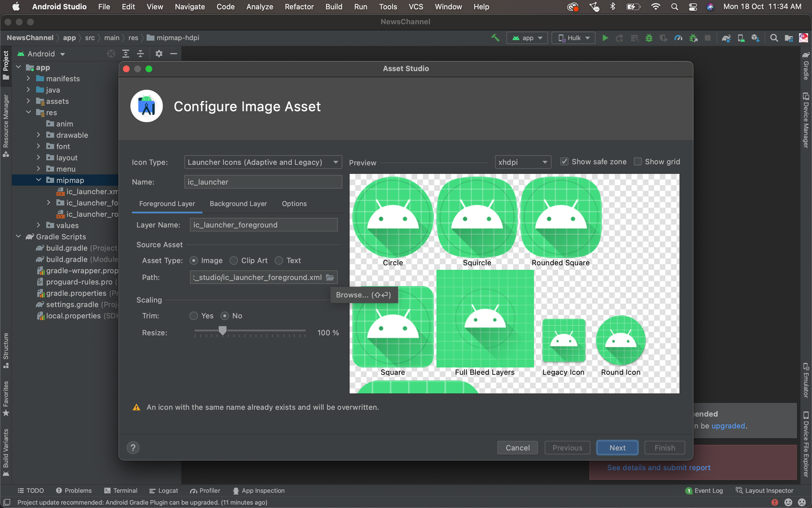
Task: Expand the drawable folder
Action: point(39,135)
